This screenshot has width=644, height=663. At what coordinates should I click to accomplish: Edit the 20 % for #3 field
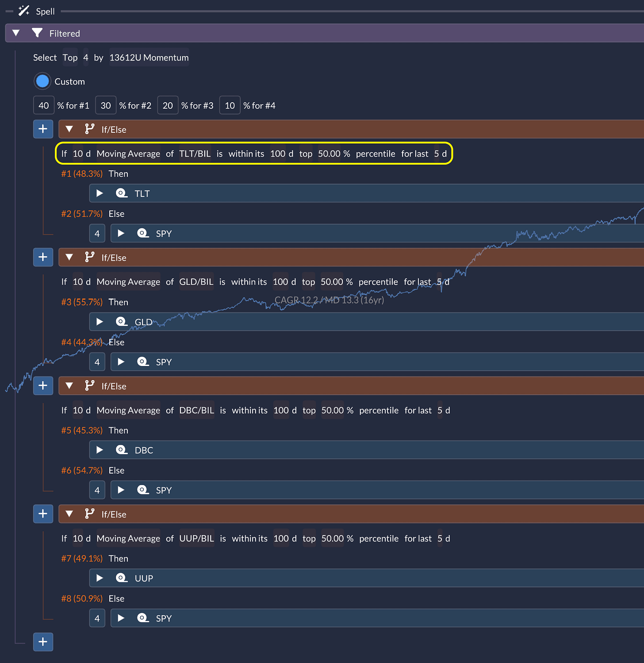(x=168, y=105)
